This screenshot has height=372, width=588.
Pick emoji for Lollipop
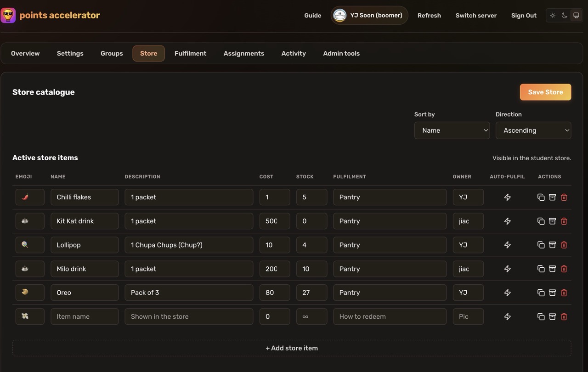[30, 245]
